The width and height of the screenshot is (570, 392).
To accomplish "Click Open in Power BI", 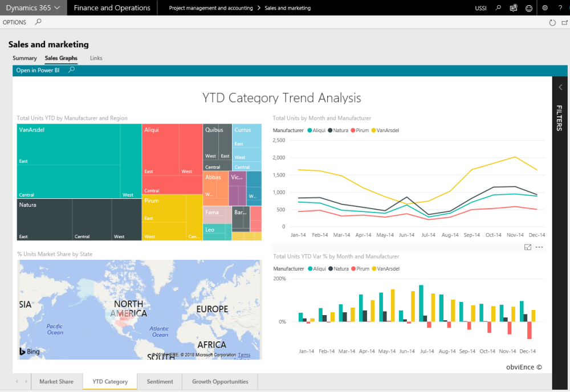I will click(38, 70).
